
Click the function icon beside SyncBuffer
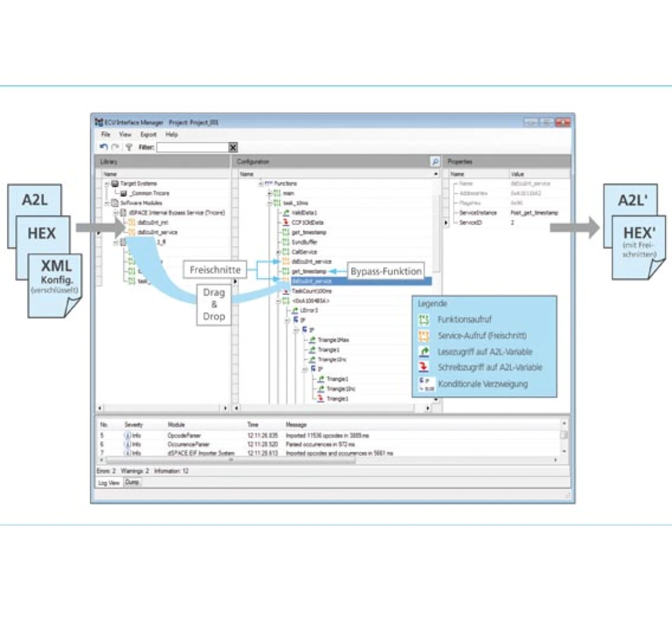click(x=286, y=242)
